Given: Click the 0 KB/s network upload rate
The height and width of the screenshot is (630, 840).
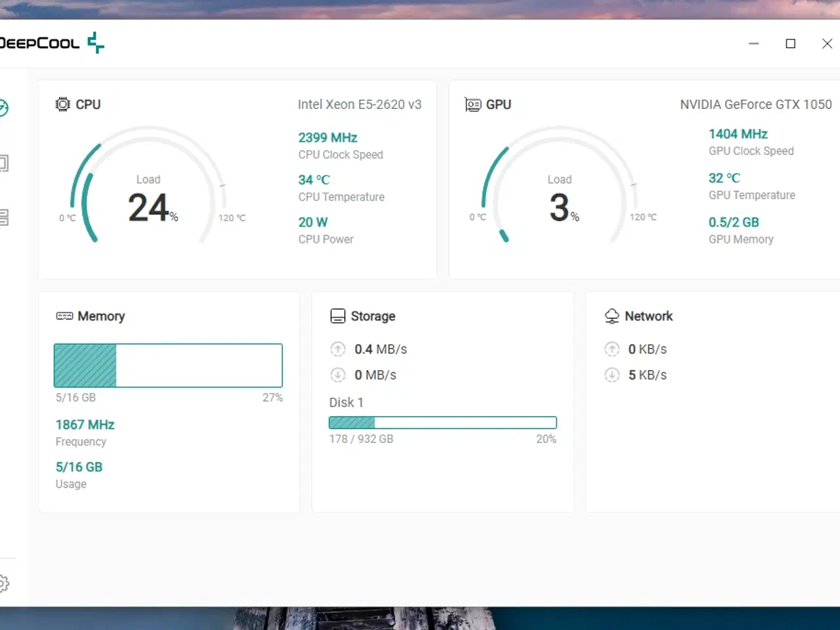Looking at the screenshot, I should 647,349.
